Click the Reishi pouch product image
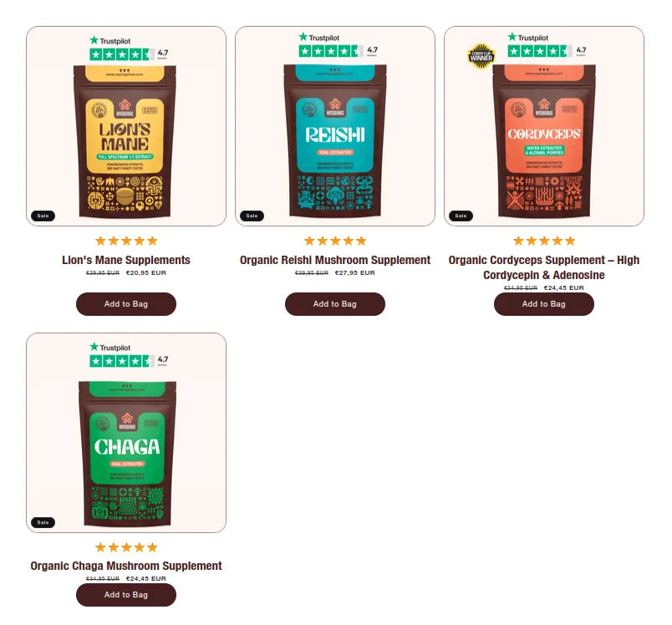 (334, 141)
